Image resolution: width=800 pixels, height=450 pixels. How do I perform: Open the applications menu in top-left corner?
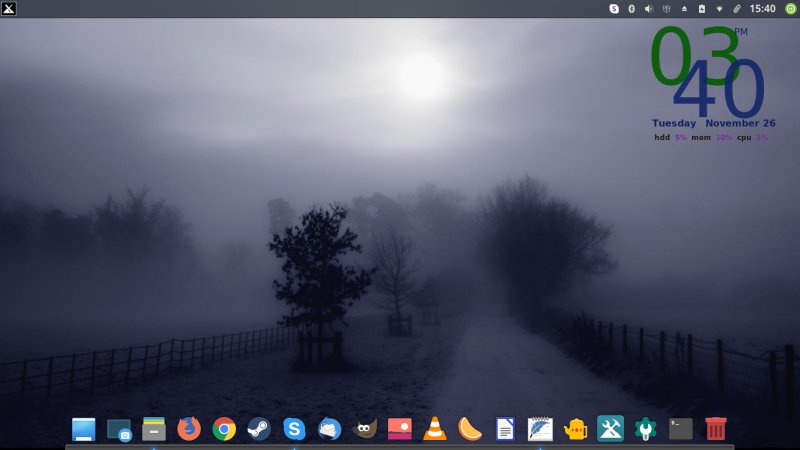click(11, 8)
